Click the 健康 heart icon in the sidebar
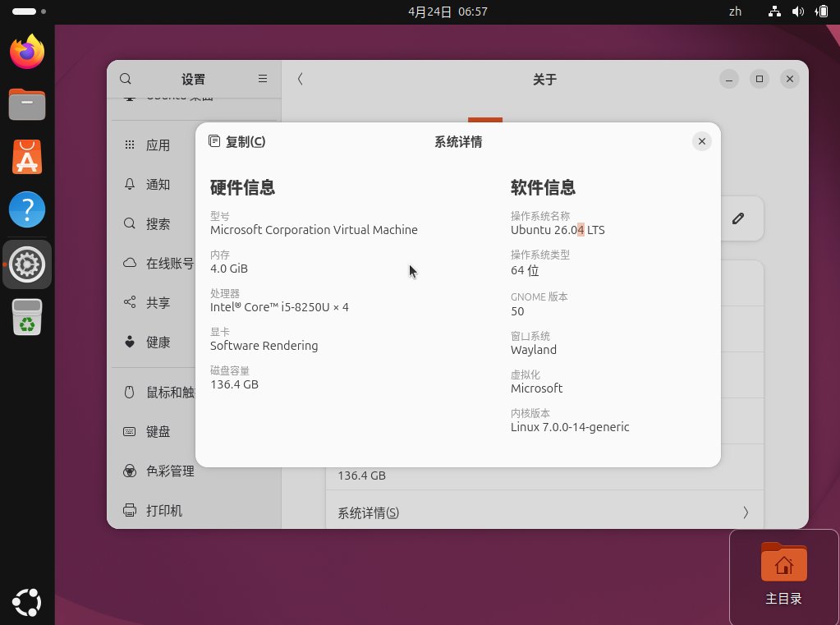This screenshot has height=625, width=840. [130, 342]
